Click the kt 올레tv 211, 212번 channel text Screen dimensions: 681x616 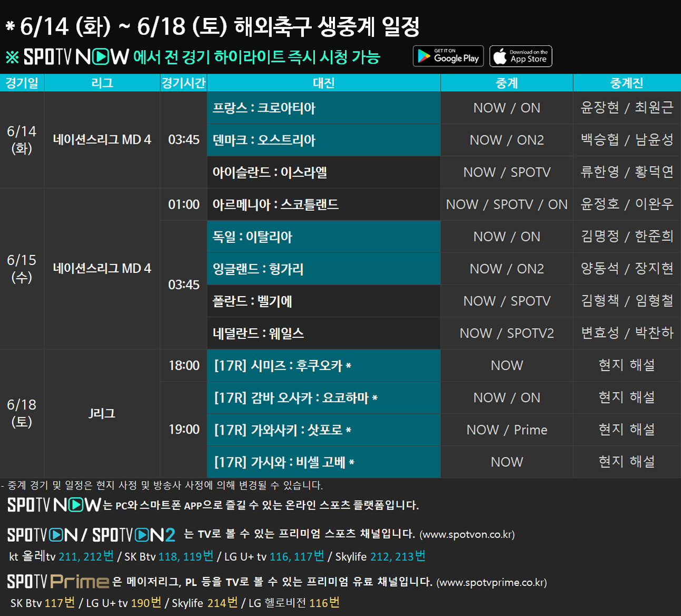[62, 556]
